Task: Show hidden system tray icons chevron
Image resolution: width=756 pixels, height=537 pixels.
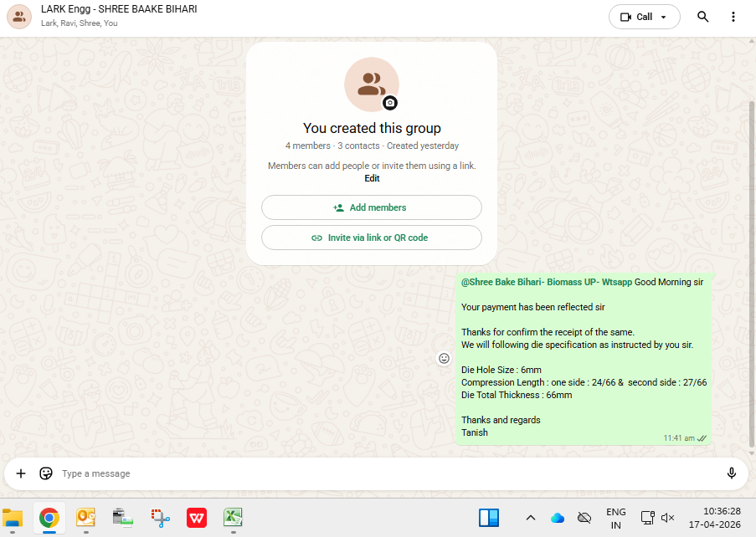Action: 530,518
